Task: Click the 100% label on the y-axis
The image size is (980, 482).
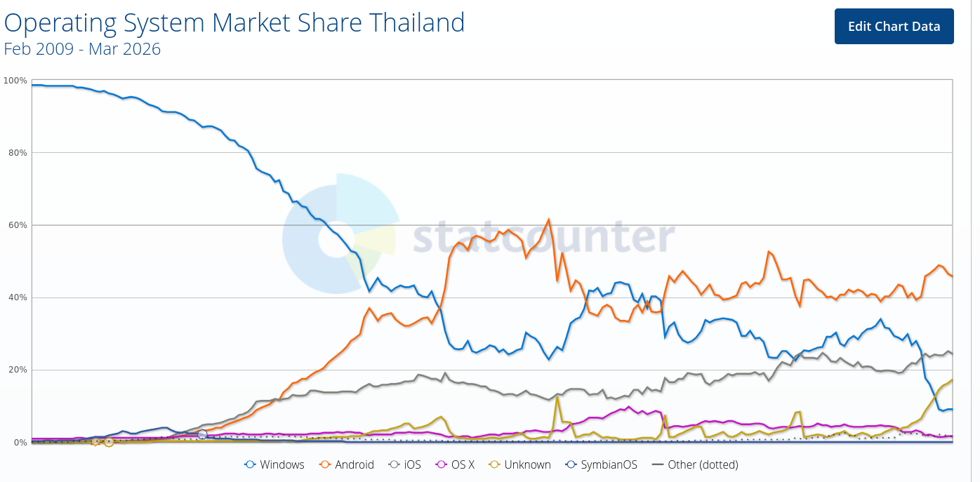Action: [x=15, y=79]
